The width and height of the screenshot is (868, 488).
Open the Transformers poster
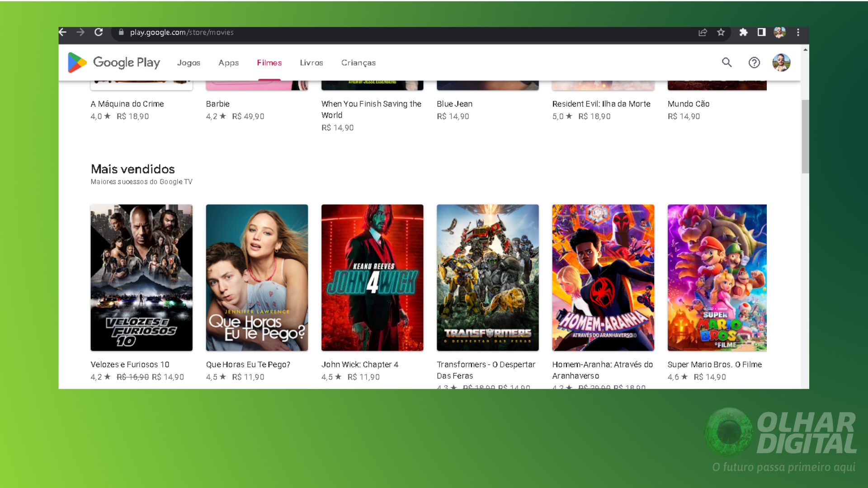point(487,277)
